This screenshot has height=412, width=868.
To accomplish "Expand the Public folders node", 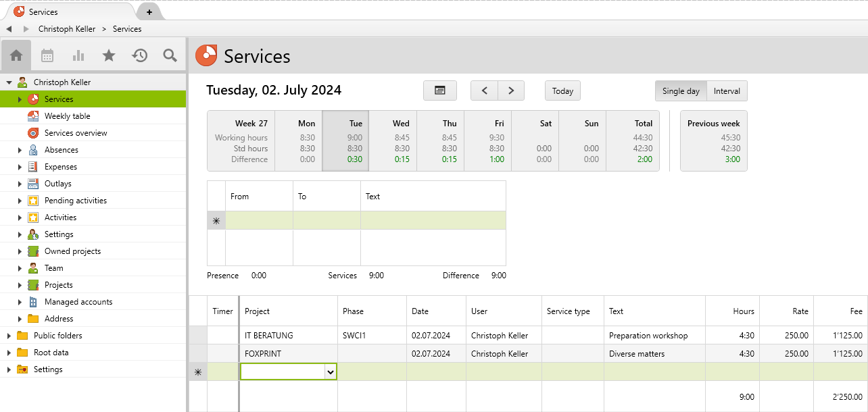I will (9, 336).
